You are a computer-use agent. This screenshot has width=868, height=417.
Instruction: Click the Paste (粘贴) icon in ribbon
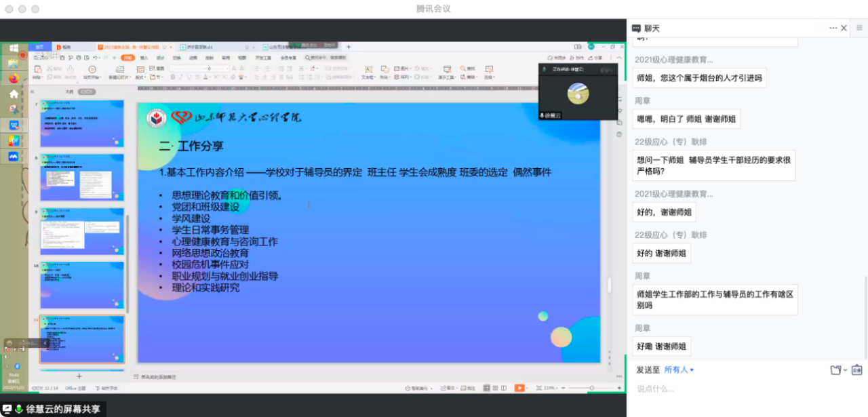tap(37, 69)
